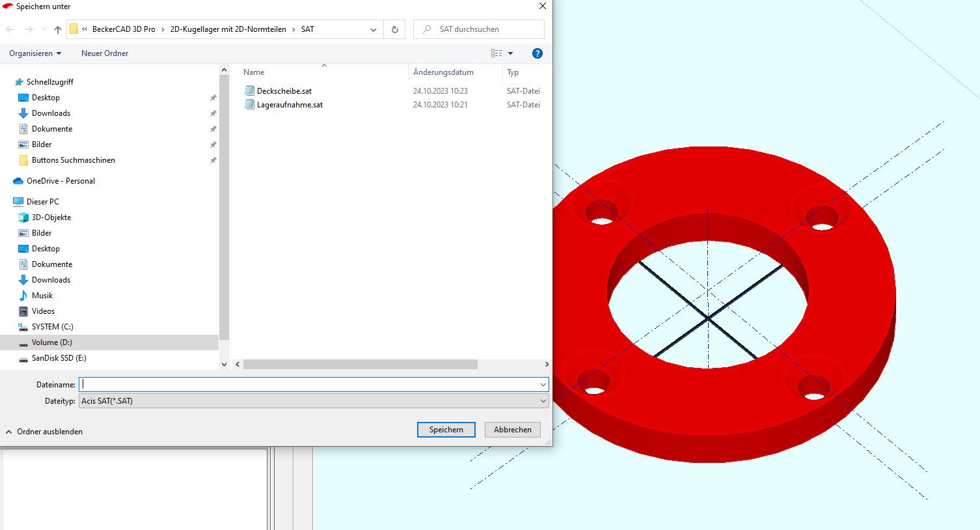
Task: Go forward with the navigation arrow
Action: tap(29, 29)
